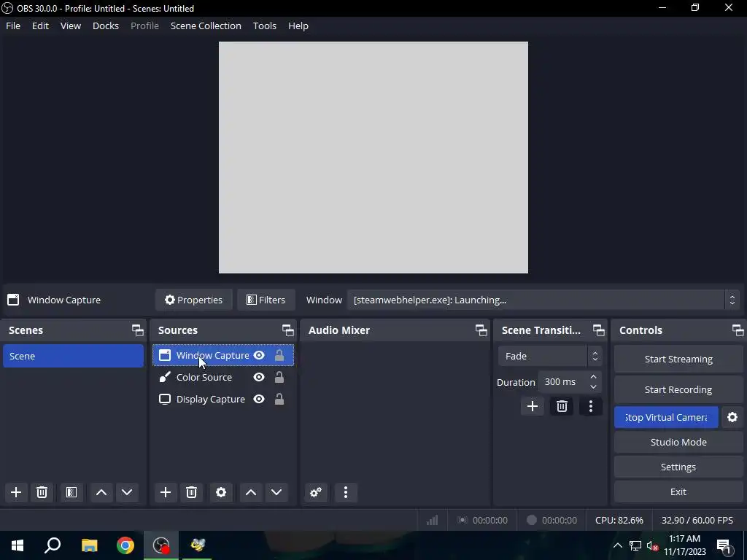747x560 pixels.
Task: Open taskbar search magnifier
Action: coord(53,545)
